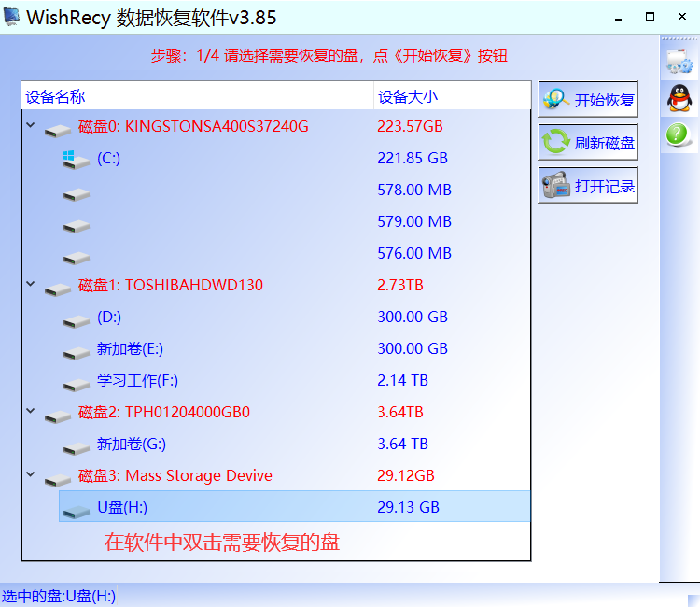Open the green help question mark icon

[x=679, y=134]
